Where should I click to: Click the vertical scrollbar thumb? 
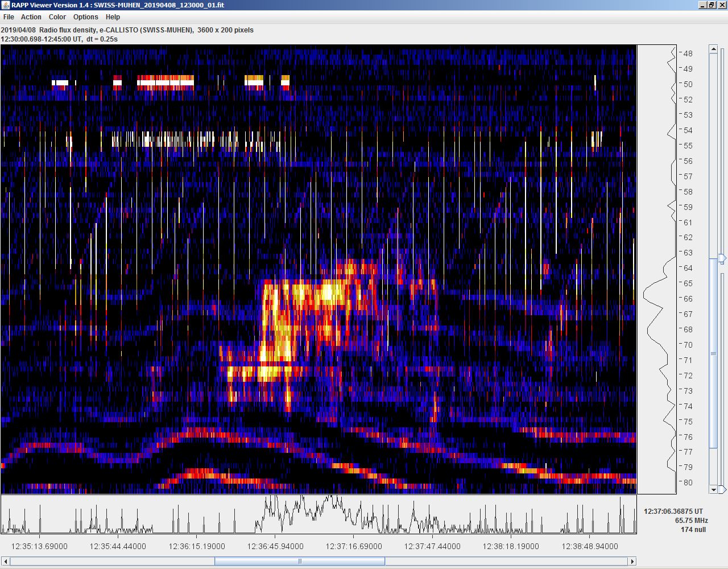[714, 353]
